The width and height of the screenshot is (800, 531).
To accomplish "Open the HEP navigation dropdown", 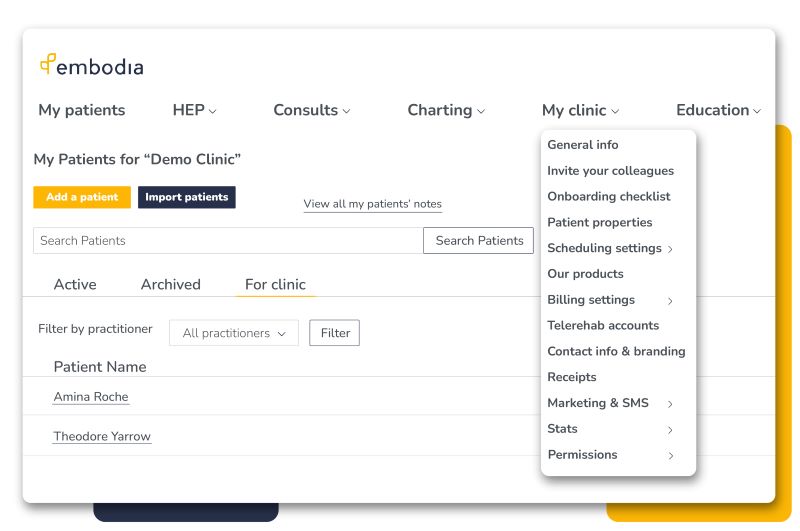I will pos(194,110).
